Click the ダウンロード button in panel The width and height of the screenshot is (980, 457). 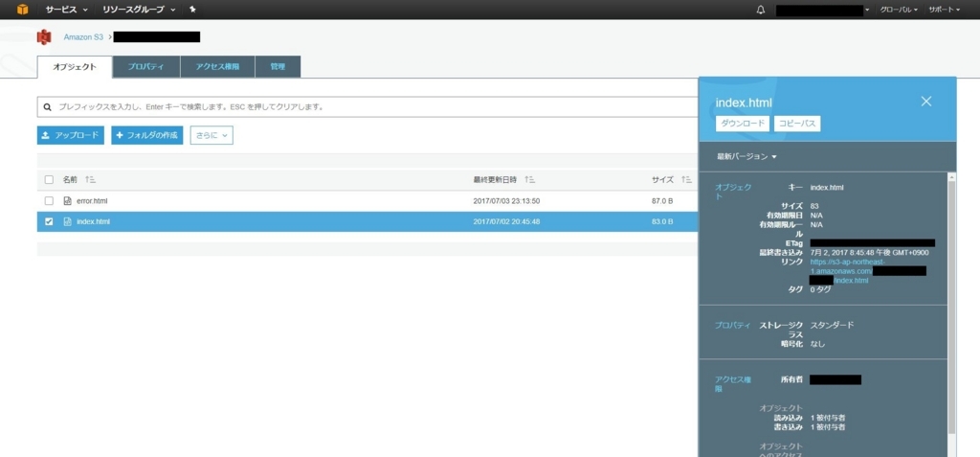coord(743,124)
